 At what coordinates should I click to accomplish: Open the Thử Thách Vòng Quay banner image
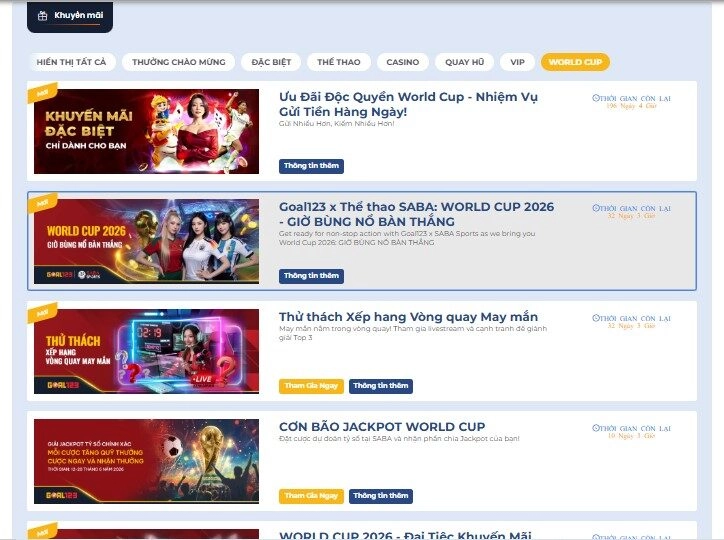(146, 351)
